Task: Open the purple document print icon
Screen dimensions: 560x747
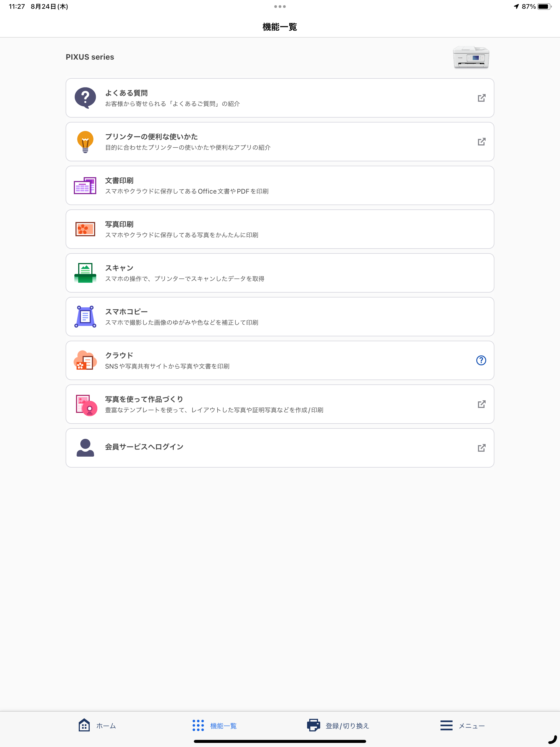Action: point(85,186)
